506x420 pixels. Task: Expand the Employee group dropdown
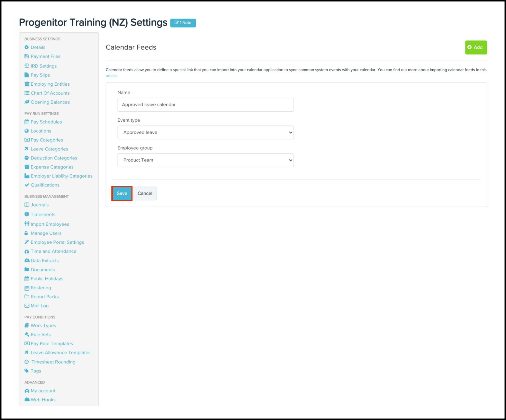tap(205, 160)
